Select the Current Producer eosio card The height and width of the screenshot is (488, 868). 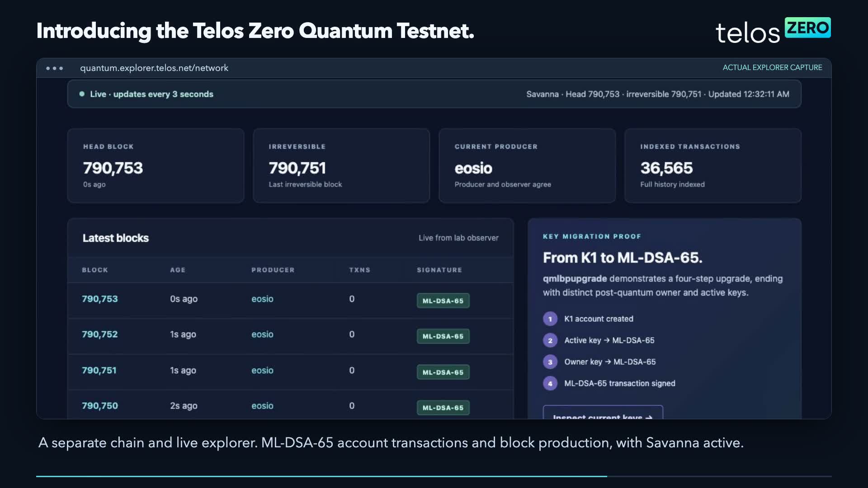(x=527, y=165)
